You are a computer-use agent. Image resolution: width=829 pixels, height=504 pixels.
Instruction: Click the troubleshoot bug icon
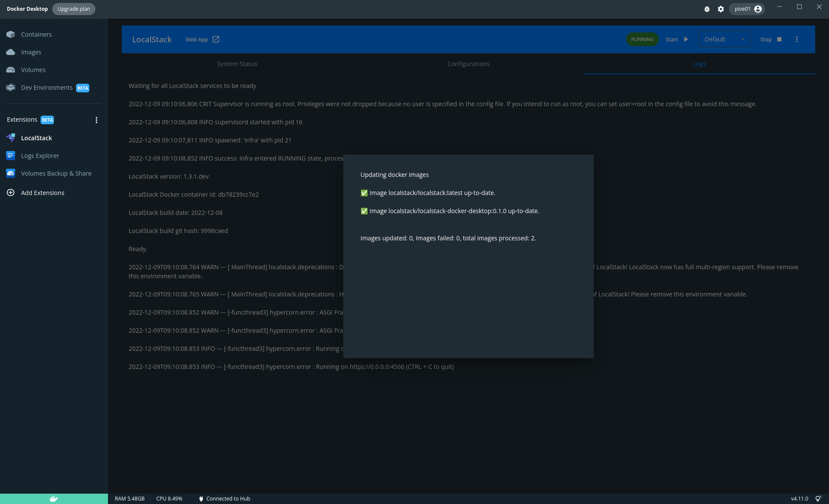pyautogui.click(x=707, y=9)
